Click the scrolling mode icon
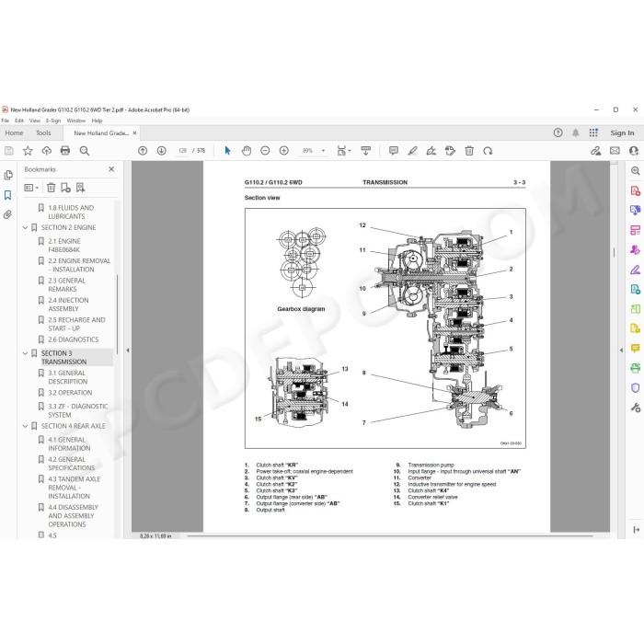Viewport: 644px width, 644px height. 365,151
